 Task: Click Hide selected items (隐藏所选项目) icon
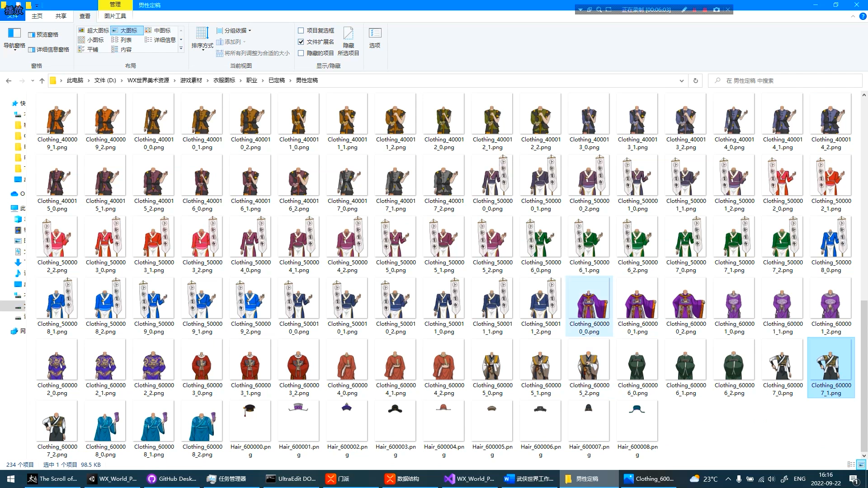pos(348,41)
